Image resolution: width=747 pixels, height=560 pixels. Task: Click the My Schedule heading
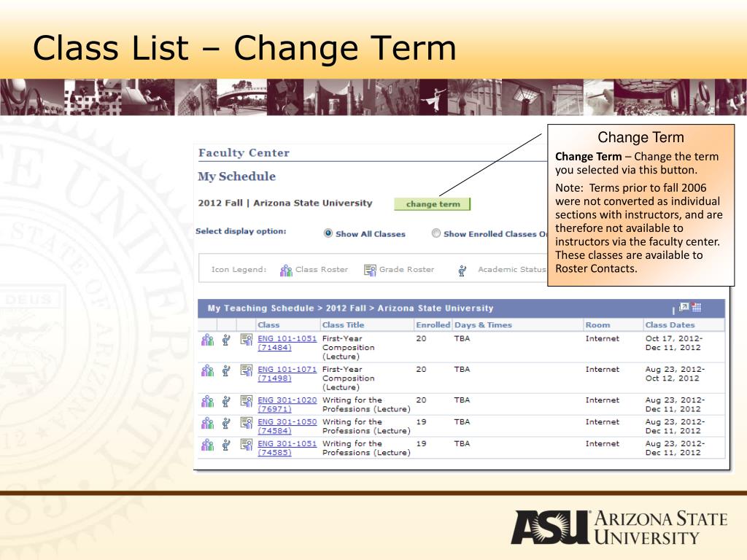[237, 176]
